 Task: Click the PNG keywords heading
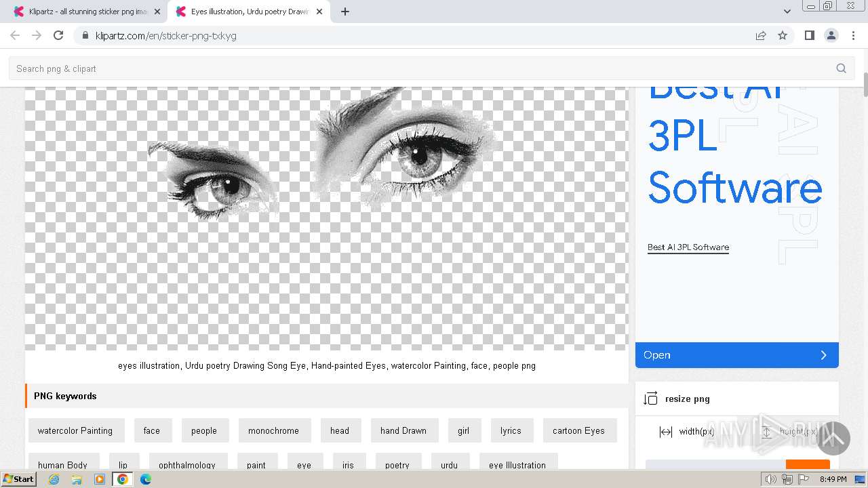(65, 396)
